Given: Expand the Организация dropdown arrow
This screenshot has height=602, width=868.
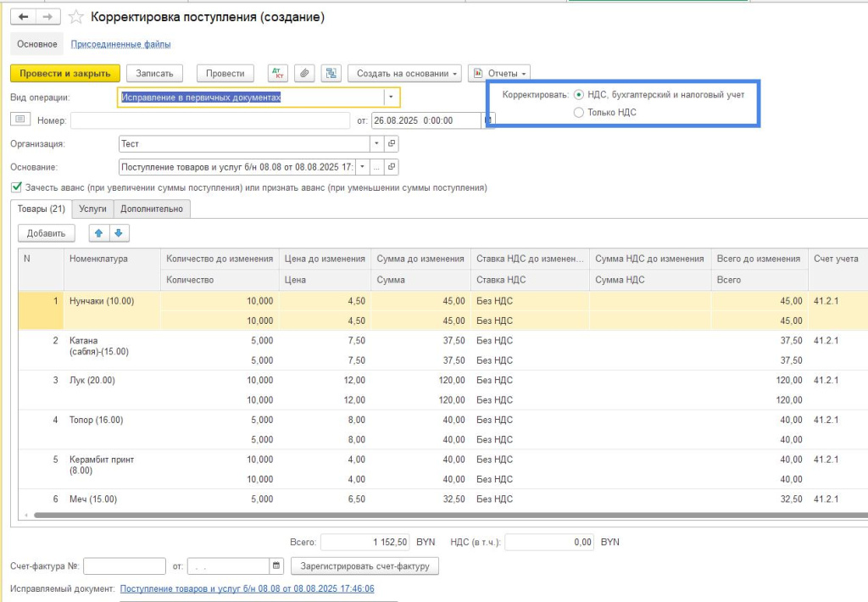Looking at the screenshot, I should [377, 143].
